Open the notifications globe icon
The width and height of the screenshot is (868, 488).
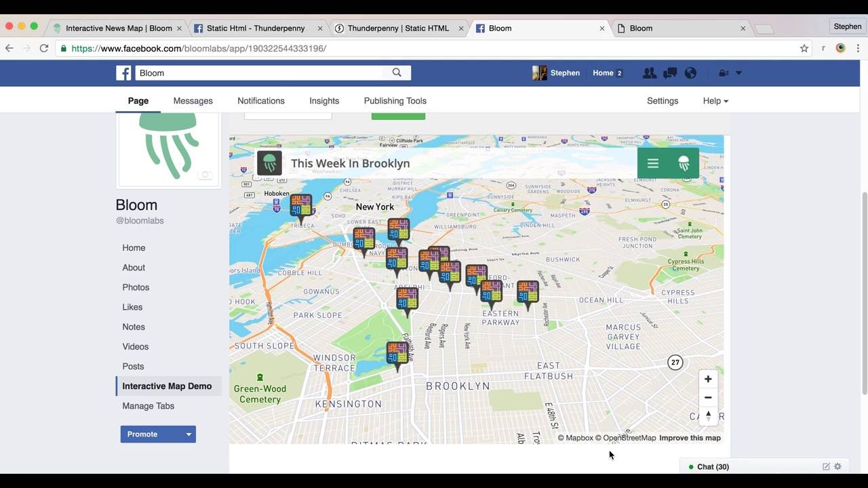click(x=690, y=73)
